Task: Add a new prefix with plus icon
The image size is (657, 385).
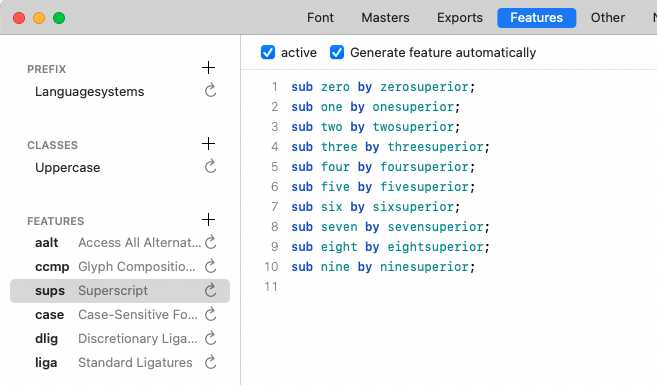Action: click(x=208, y=67)
